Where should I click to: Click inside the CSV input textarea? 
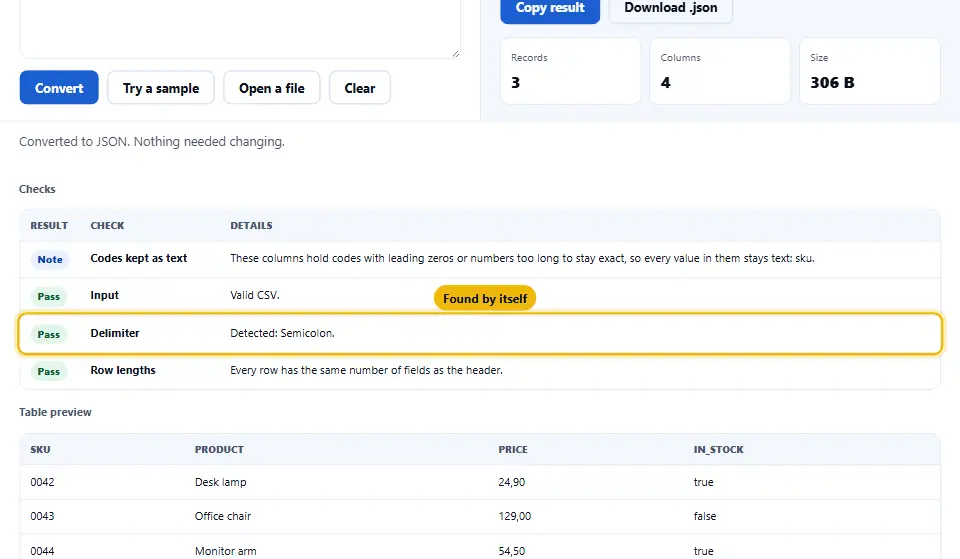[x=240, y=28]
